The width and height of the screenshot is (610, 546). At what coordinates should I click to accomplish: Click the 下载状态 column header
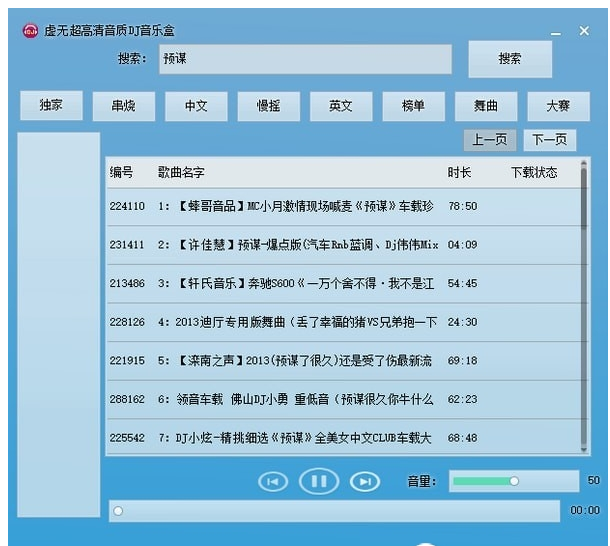[534, 172]
